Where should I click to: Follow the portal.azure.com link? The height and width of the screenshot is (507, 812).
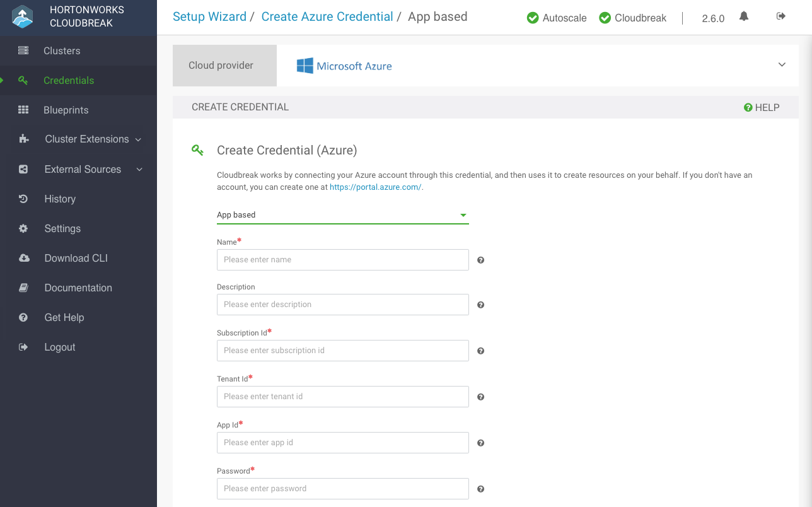click(x=375, y=187)
